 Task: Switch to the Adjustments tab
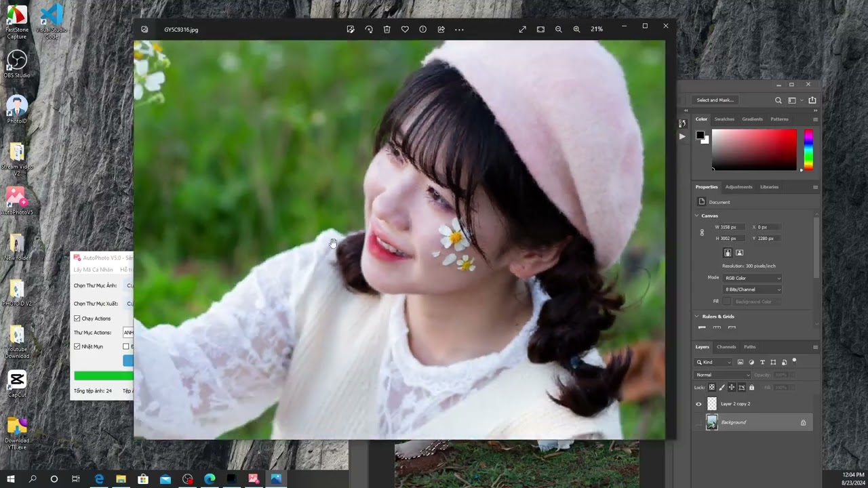(738, 187)
